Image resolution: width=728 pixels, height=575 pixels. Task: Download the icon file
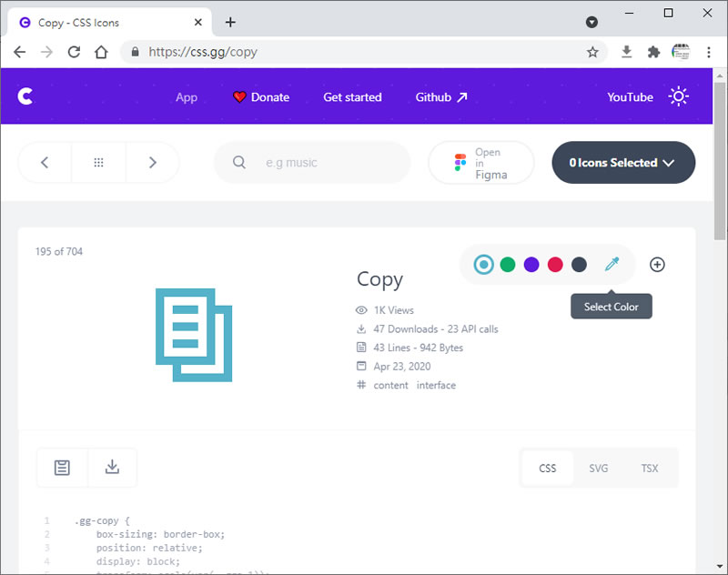[x=112, y=468]
